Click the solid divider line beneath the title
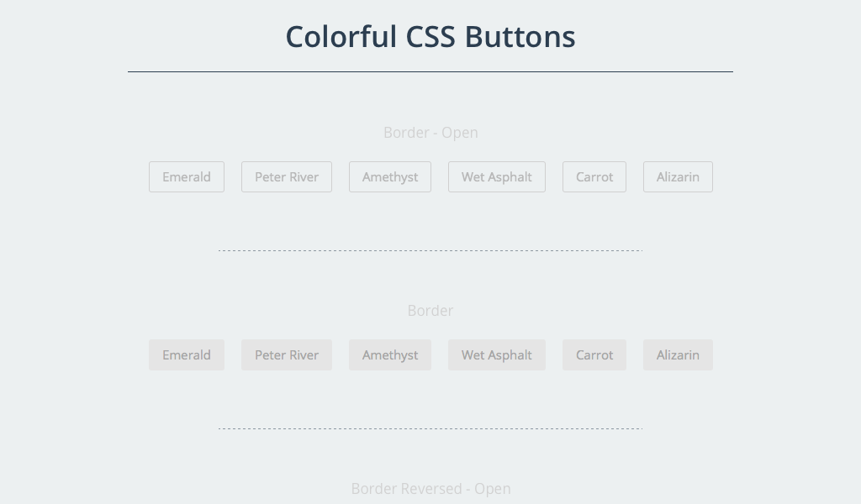This screenshot has width=861, height=504. pos(430,72)
